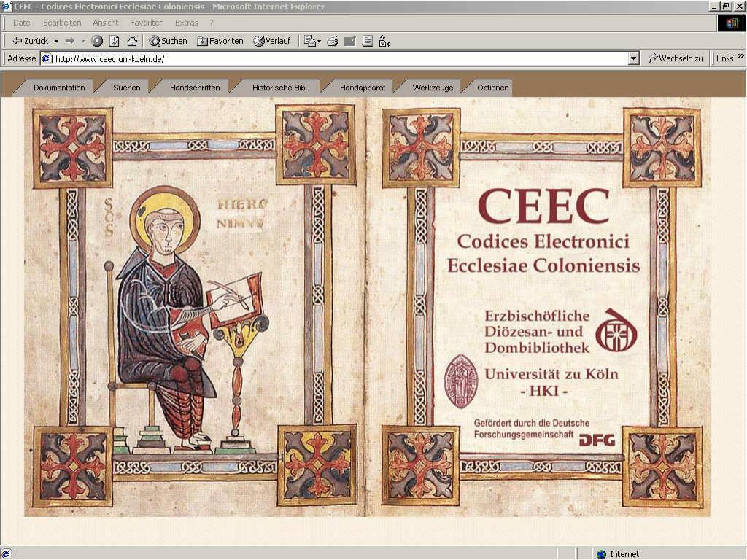747x560 pixels.
Task: Open the Datei menu
Action: pyautogui.click(x=23, y=23)
